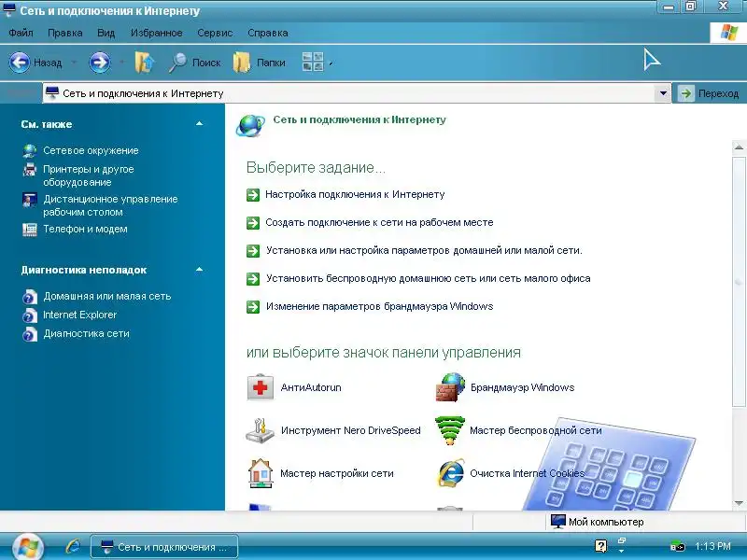747x560 pixels.
Task: Open Internet Explorer troubleshooter link
Action: (x=80, y=315)
